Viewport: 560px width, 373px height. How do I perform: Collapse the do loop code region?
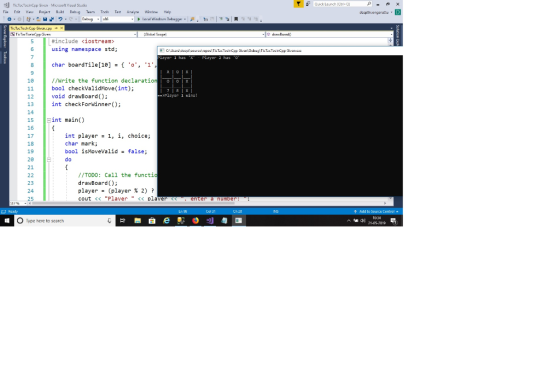(x=49, y=160)
